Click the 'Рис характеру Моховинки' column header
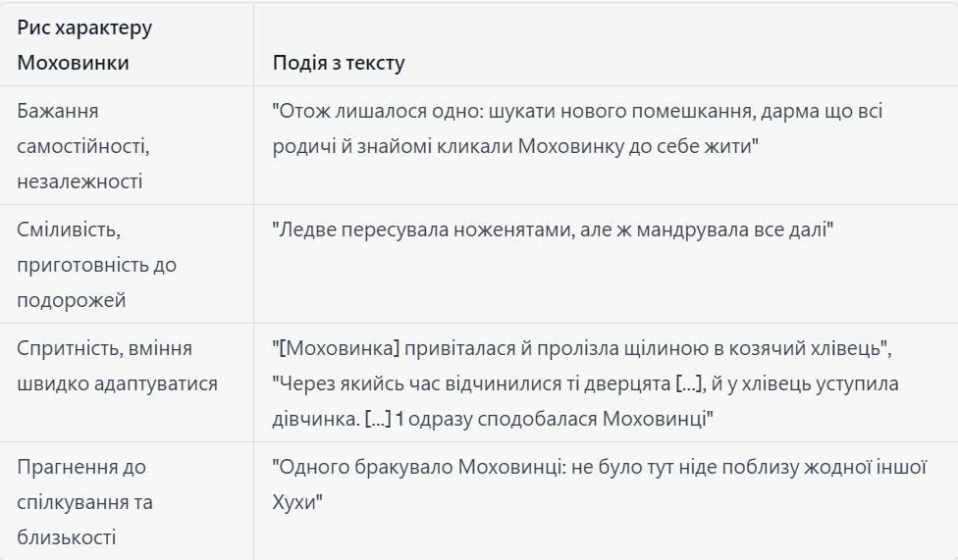Viewport: 958px width, 560px height. pos(84,45)
